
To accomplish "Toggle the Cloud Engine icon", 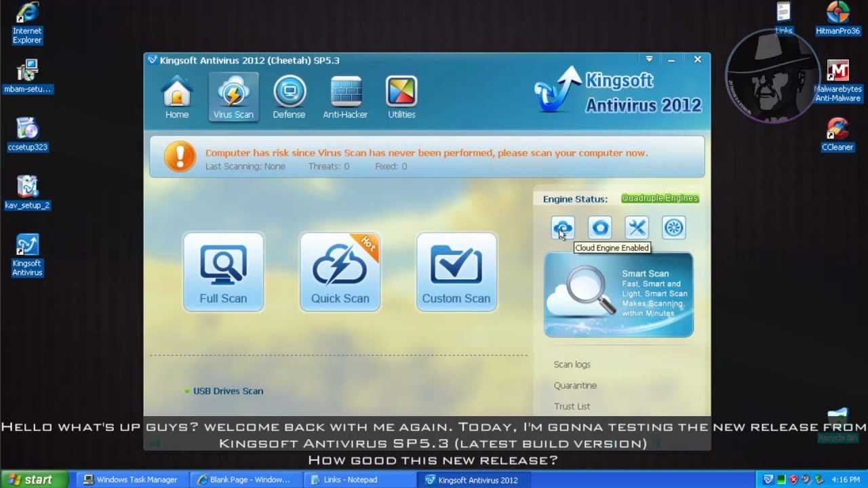I will click(x=563, y=228).
